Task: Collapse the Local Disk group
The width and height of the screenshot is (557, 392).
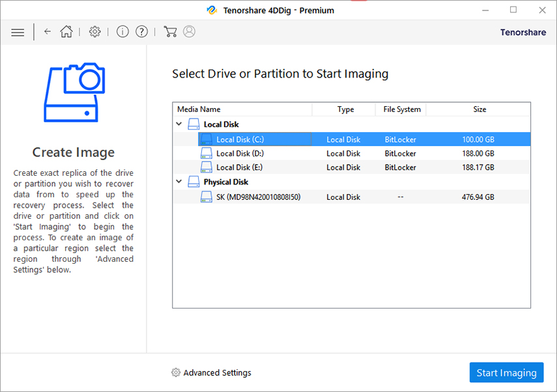Action: point(179,124)
